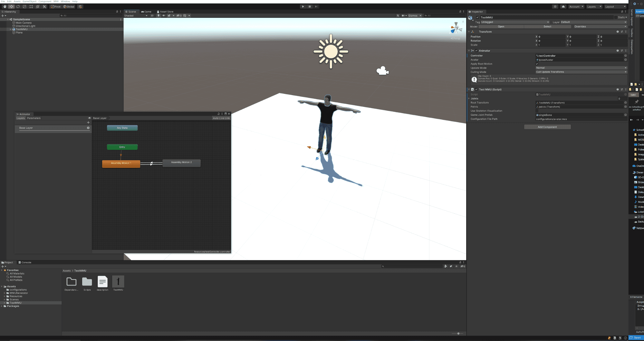The width and height of the screenshot is (644, 341).
Task: Open the Gizmos dropdown arrow
Action: [420, 15]
